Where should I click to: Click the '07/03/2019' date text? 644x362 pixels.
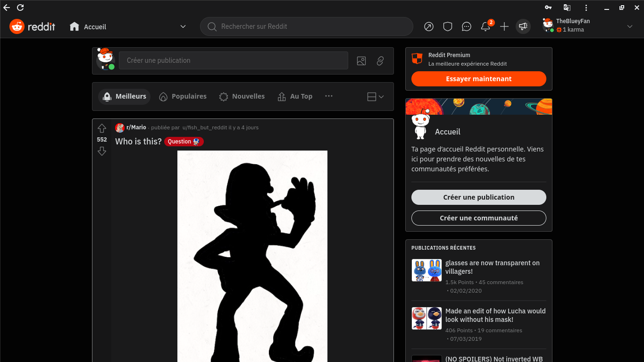(x=466, y=339)
